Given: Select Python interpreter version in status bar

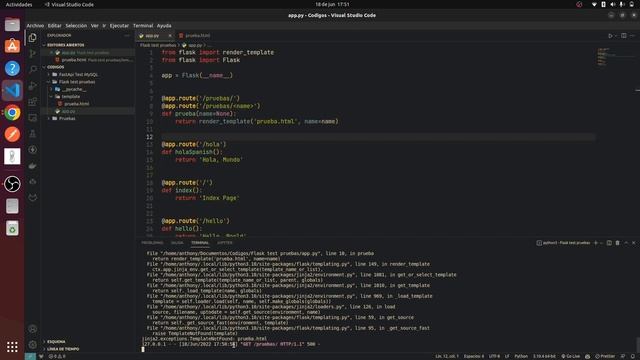Looking at the screenshot, I should 544,356.
